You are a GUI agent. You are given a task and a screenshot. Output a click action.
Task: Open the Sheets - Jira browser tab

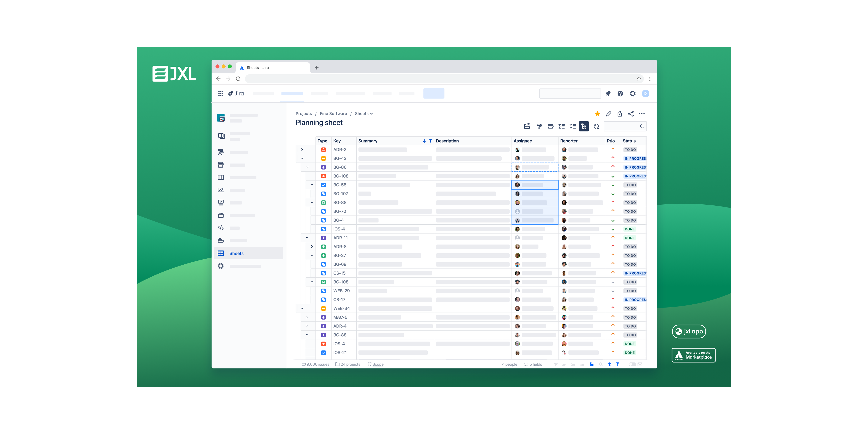click(x=258, y=68)
